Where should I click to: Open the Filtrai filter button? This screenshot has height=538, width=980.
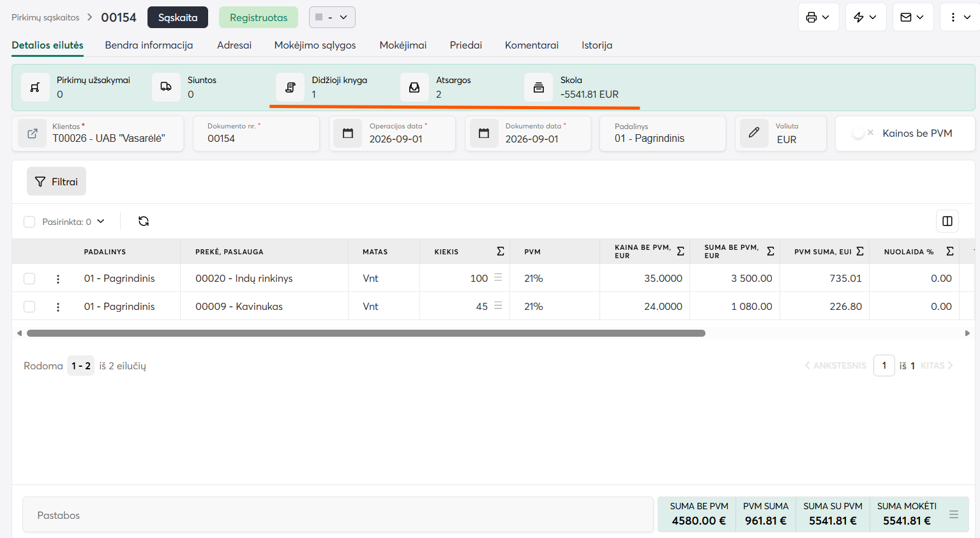click(x=56, y=181)
